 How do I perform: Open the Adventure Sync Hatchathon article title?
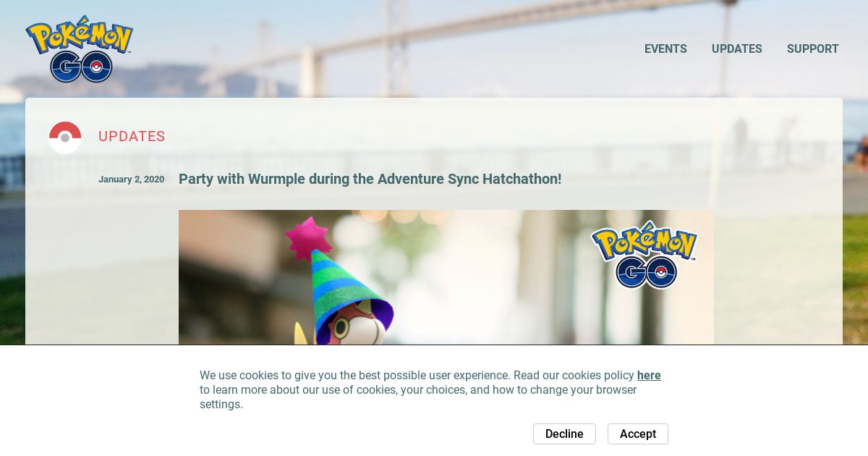click(370, 179)
